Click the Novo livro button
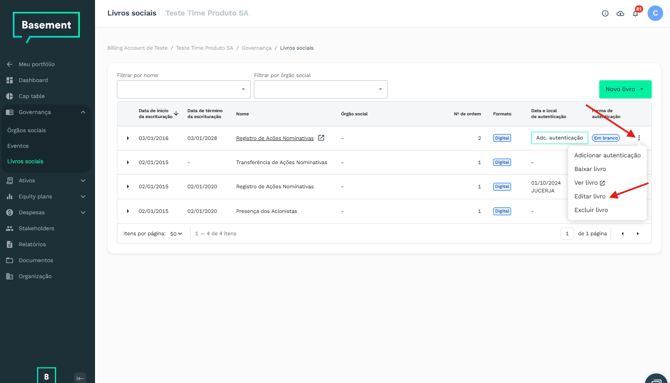 coord(625,89)
